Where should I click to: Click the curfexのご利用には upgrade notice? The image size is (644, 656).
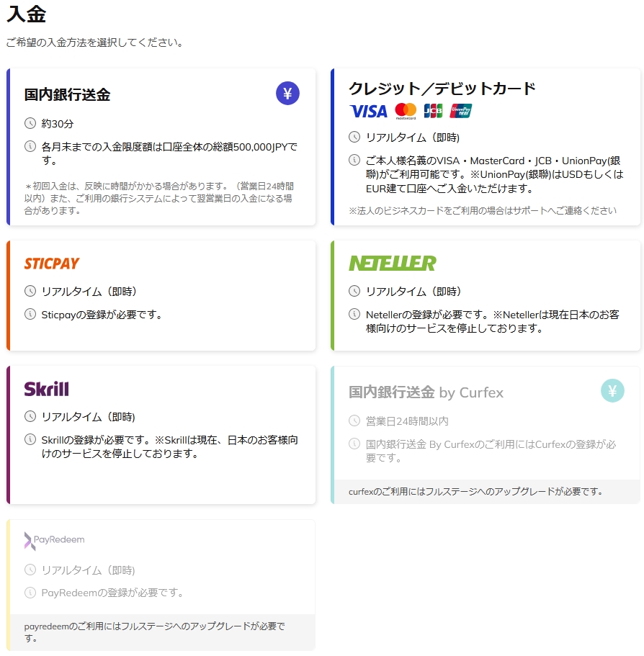(475, 492)
